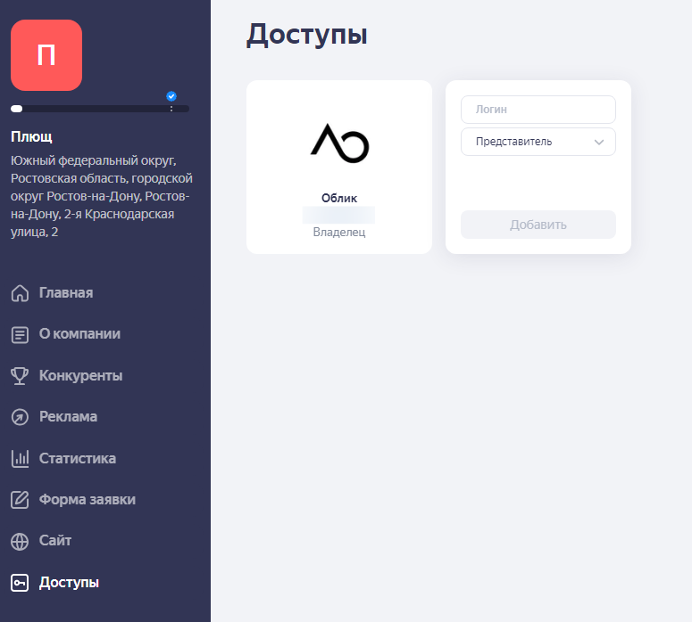Expand the role list with the chevron arrow
692x622 pixels.
pyautogui.click(x=599, y=142)
